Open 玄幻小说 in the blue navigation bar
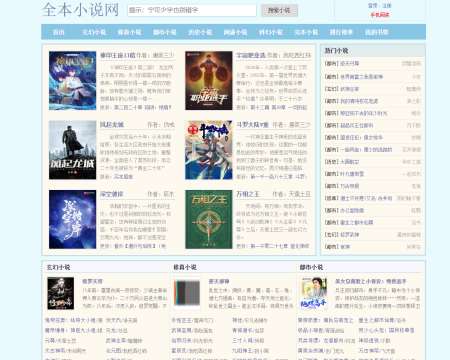 coord(94,32)
